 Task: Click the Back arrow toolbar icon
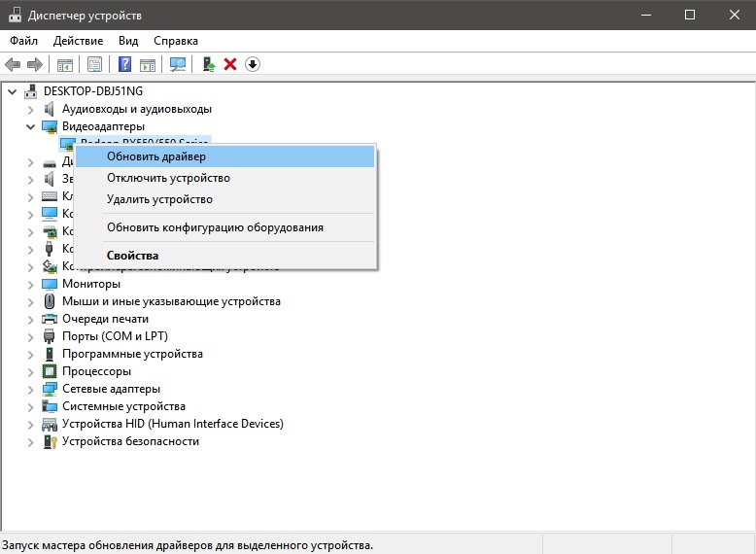click(13, 64)
